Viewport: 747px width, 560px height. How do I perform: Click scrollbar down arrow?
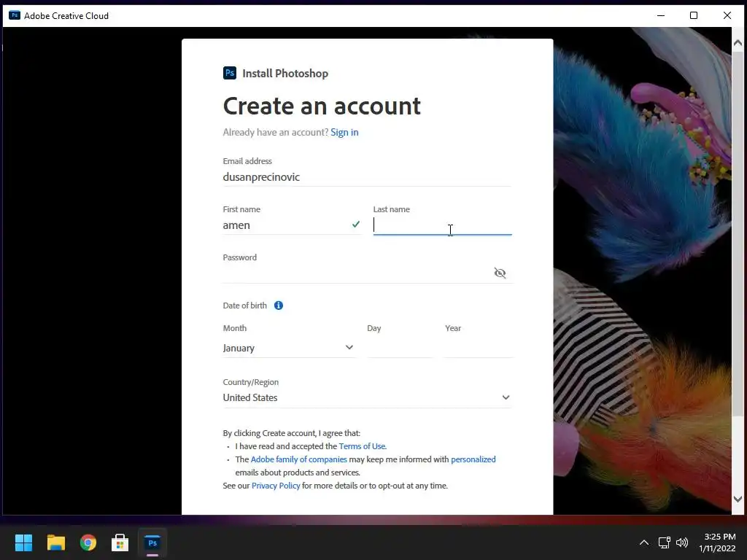point(738,499)
